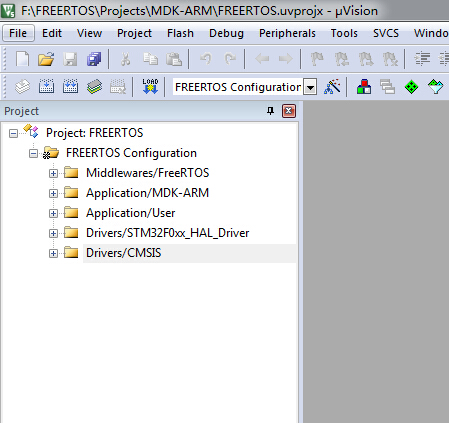Toggle the Project panel pin

pos(270,111)
